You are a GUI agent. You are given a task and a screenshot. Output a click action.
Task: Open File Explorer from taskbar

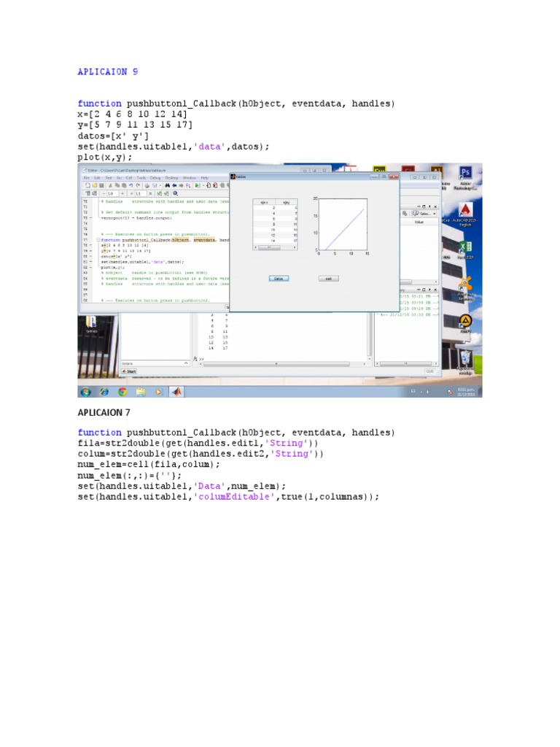pyautogui.click(x=141, y=392)
